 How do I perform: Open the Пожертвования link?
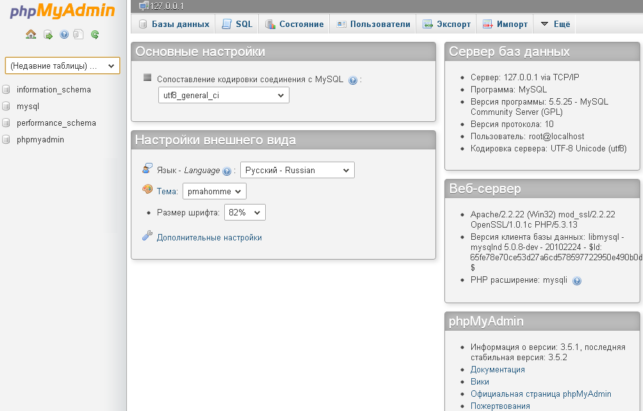click(x=500, y=406)
